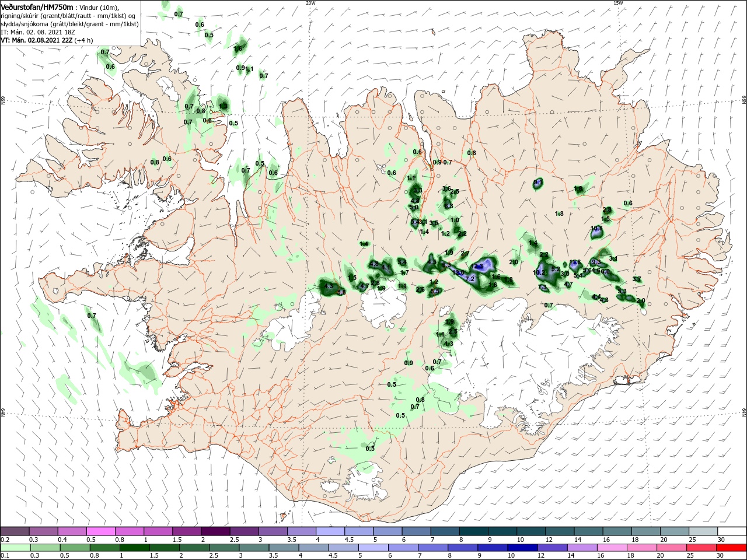Click the 5.5 precipitation value on the map
This screenshot has height=560, width=747.
(x=435, y=291)
